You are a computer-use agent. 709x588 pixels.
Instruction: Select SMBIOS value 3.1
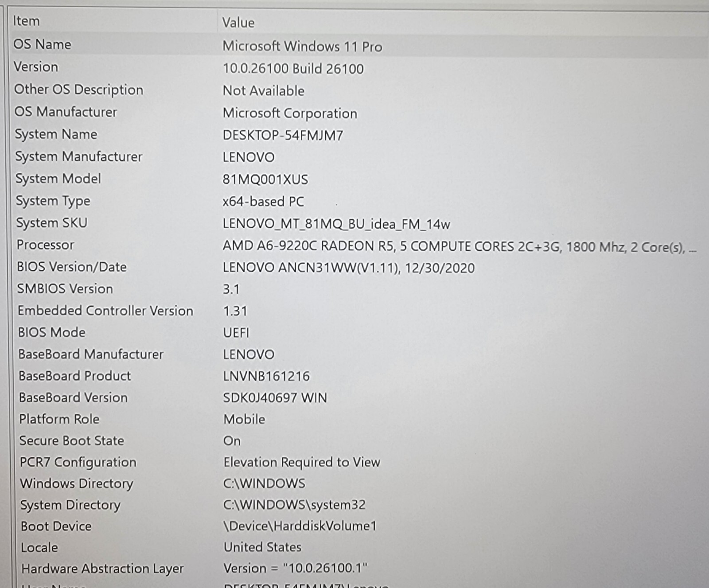[231, 289]
